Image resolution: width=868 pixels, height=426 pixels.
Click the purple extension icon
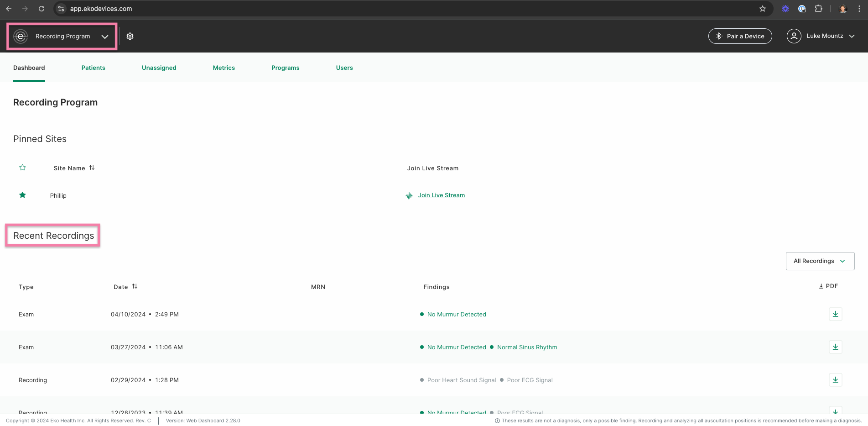pyautogui.click(x=785, y=9)
